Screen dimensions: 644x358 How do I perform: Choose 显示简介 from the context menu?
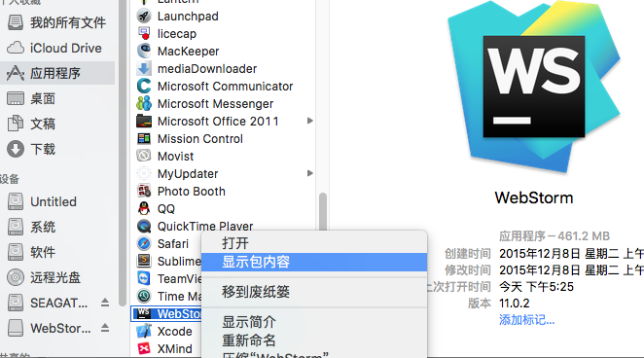pyautogui.click(x=314, y=322)
